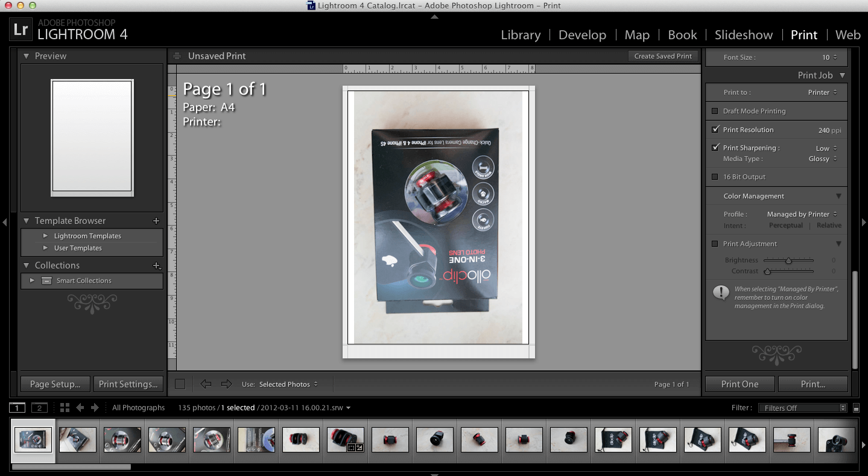This screenshot has width=868, height=476.
Task: Select the second filmstrip thumbnail
Action: coord(78,440)
